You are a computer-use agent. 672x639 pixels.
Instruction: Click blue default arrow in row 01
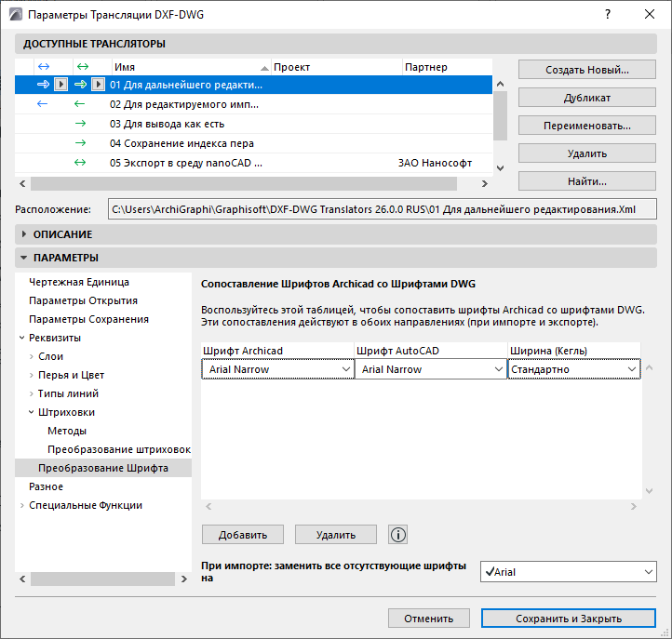(x=44, y=85)
